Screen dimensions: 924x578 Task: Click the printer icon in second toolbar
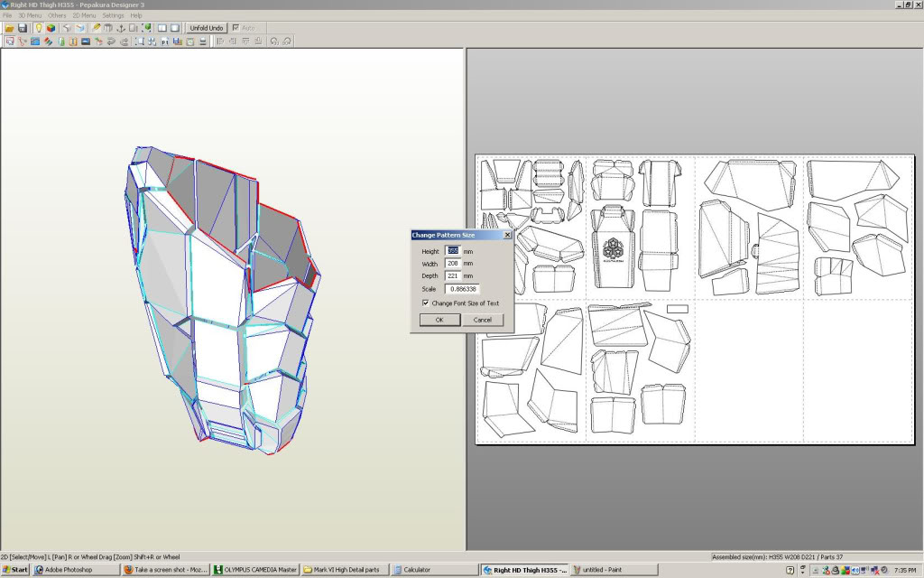(203, 42)
